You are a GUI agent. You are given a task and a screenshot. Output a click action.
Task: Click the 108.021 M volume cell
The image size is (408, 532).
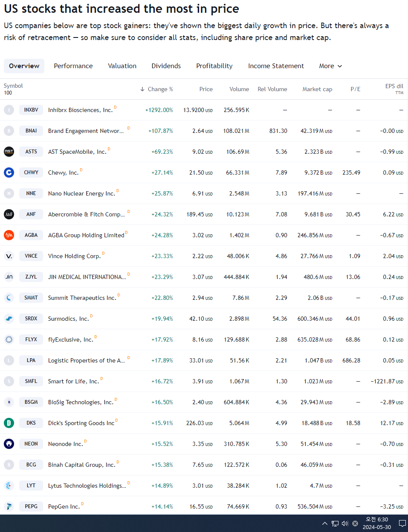(236, 131)
